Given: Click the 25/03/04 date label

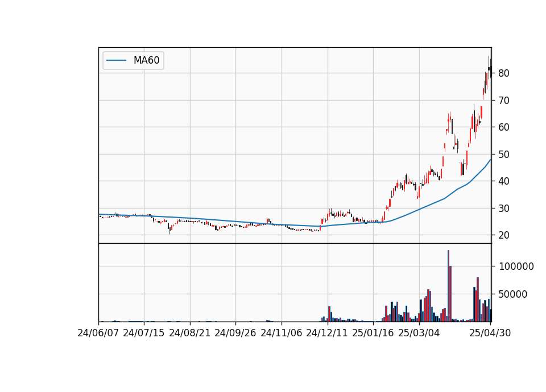Looking at the screenshot, I should point(419,333).
